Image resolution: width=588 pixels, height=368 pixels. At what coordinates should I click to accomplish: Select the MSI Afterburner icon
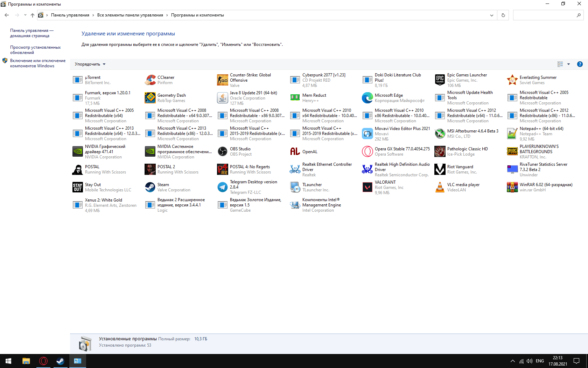[440, 134]
